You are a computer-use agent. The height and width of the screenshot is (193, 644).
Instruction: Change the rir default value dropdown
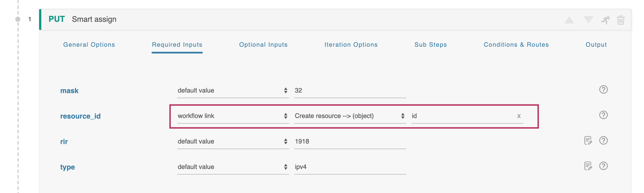[x=233, y=141]
